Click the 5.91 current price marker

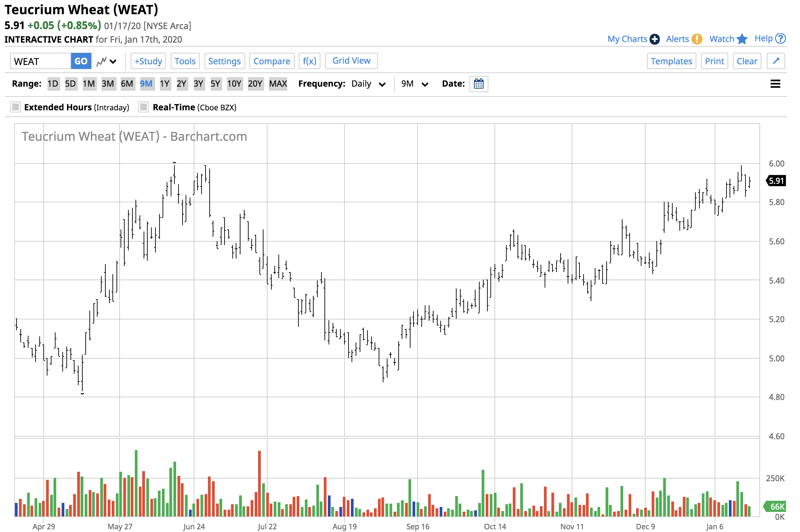[x=776, y=181]
